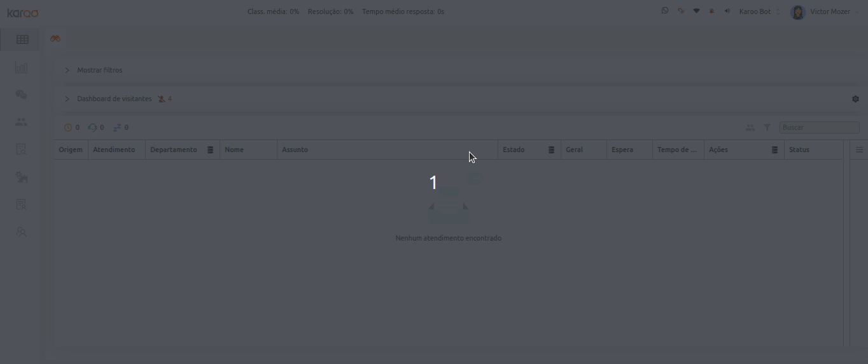This screenshot has width=868, height=364.
Task: Click the Buscar search field
Action: click(820, 127)
